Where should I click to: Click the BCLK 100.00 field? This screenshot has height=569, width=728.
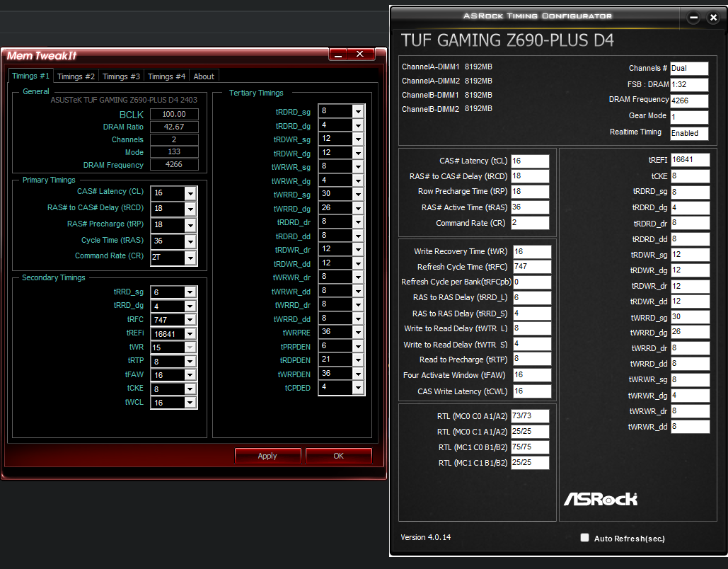[x=174, y=114]
